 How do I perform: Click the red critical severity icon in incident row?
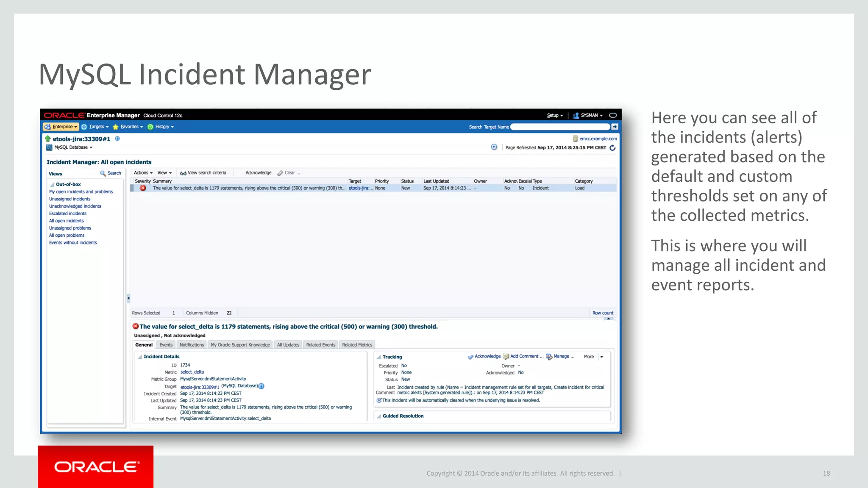[x=143, y=188]
